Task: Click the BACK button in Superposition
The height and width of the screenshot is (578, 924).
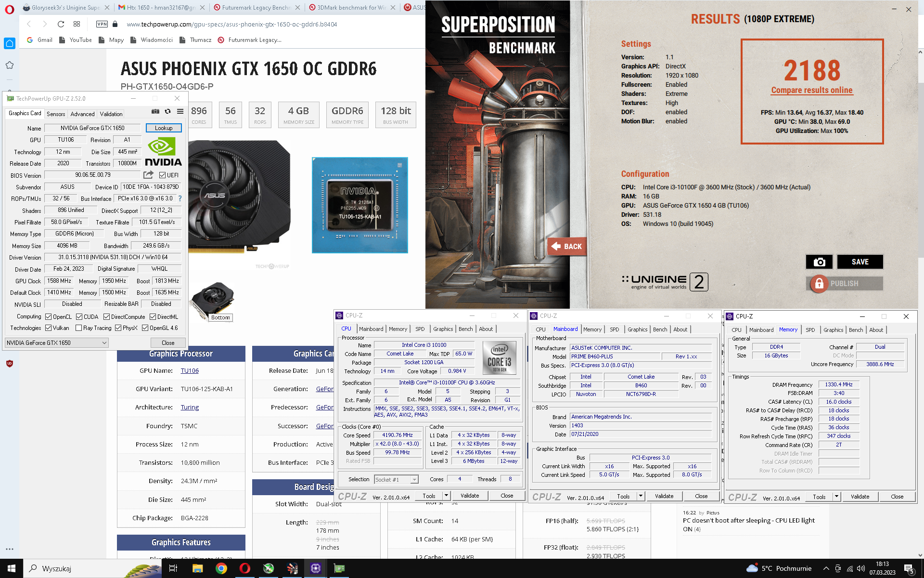Action: click(x=567, y=246)
